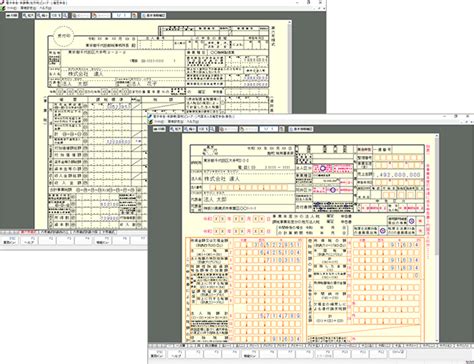
Task: Click the zoom-in (拡大) button in back window
Action: (28, 15)
